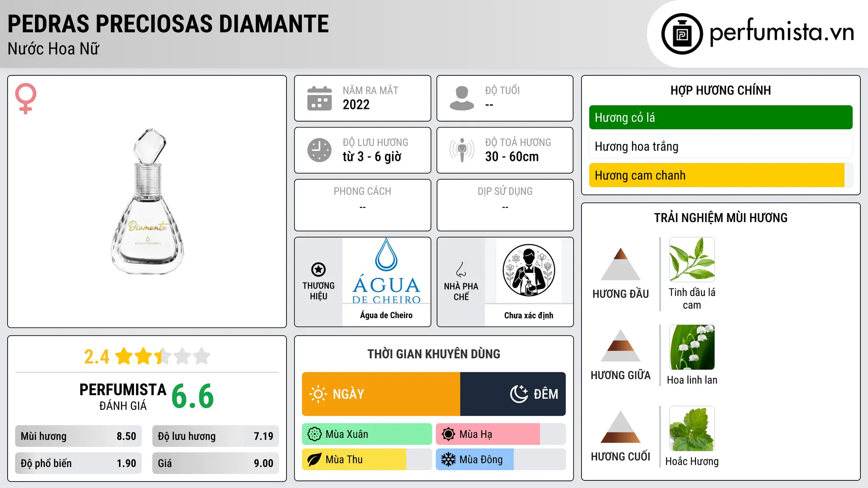Click the leaf icon for Mùa Thu
The image size is (868, 488).
314,460
